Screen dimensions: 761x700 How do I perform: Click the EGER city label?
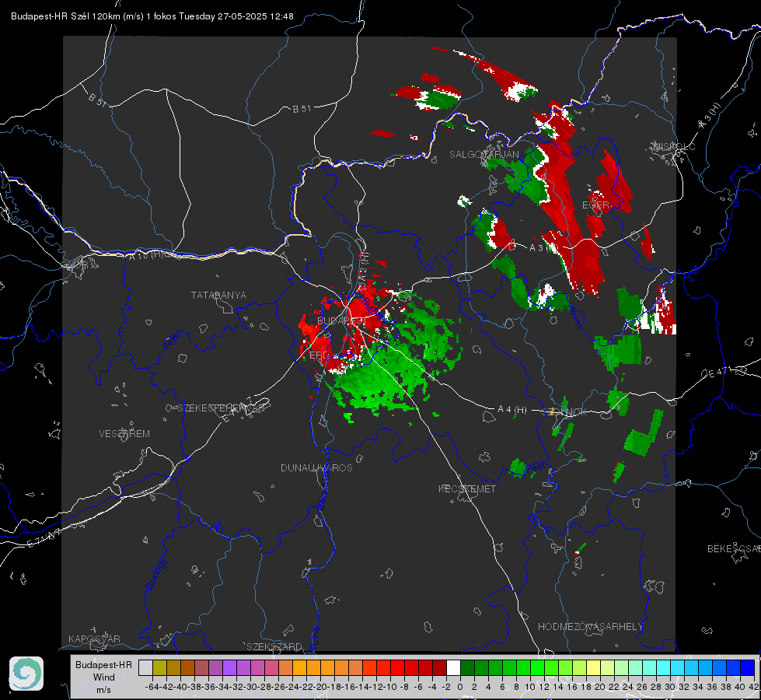[x=595, y=205]
